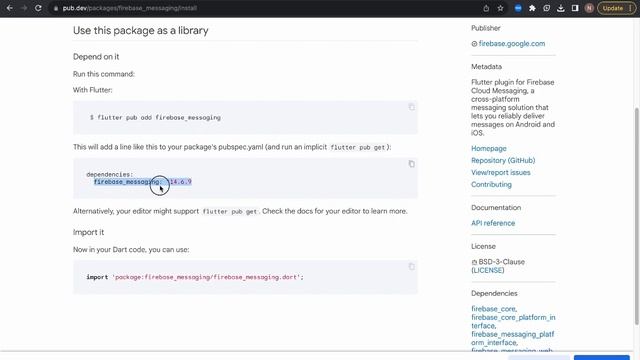Click the pub.dev address bar URL

130,8
